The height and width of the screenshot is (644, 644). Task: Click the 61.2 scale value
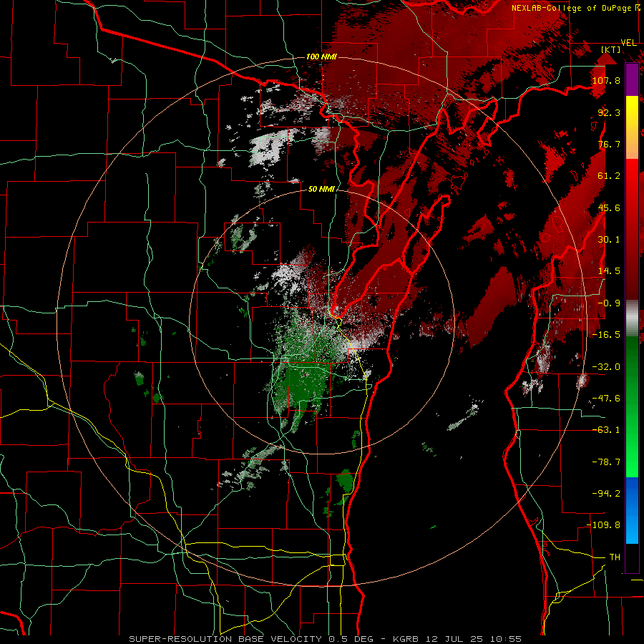tap(609, 176)
